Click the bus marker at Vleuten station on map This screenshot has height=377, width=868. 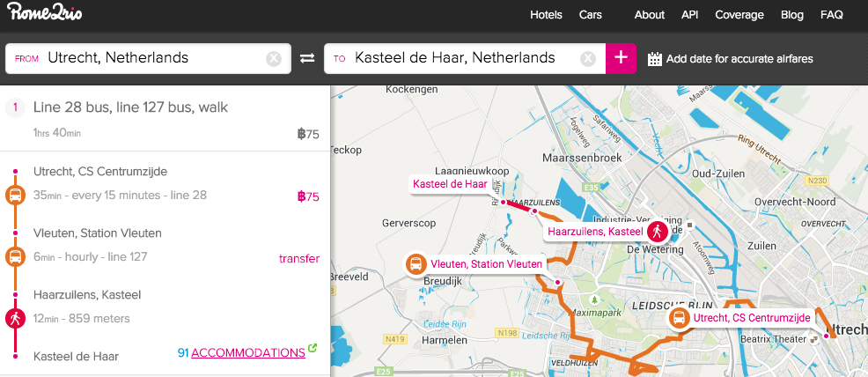pos(415,264)
